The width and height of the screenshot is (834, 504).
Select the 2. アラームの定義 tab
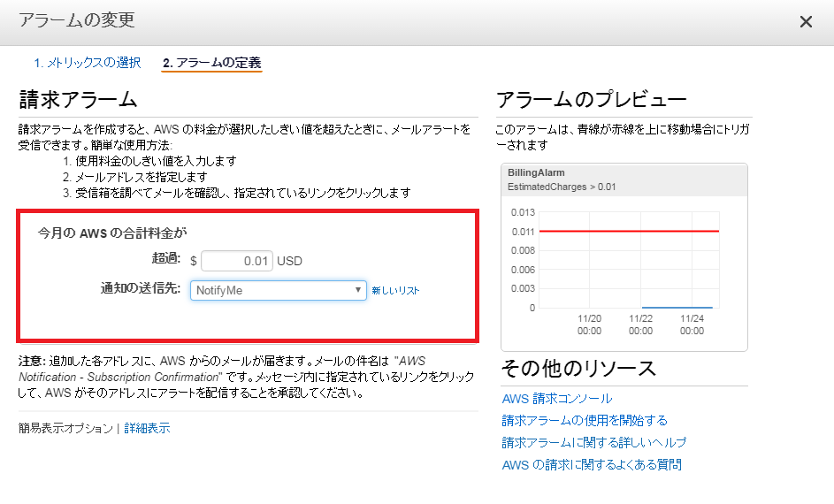(211, 63)
